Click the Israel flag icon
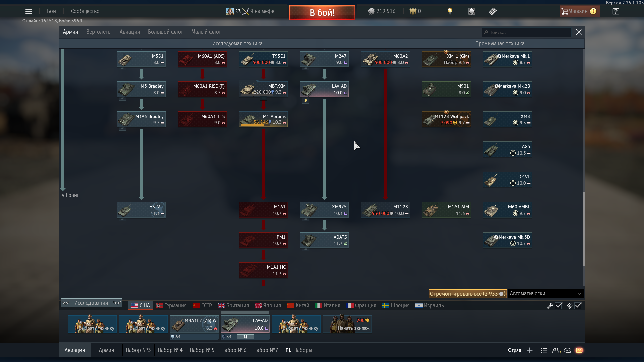 pyautogui.click(x=419, y=306)
